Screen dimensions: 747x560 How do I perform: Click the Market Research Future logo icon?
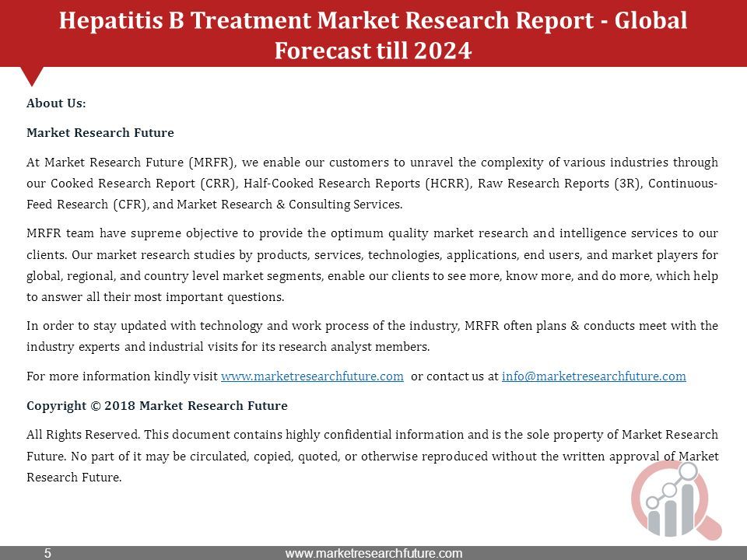pos(676,500)
